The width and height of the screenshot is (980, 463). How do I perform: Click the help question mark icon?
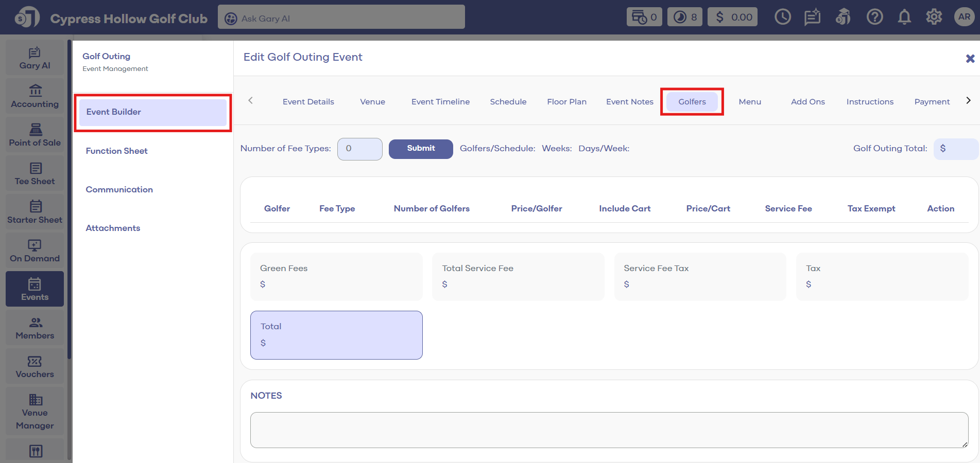[874, 17]
